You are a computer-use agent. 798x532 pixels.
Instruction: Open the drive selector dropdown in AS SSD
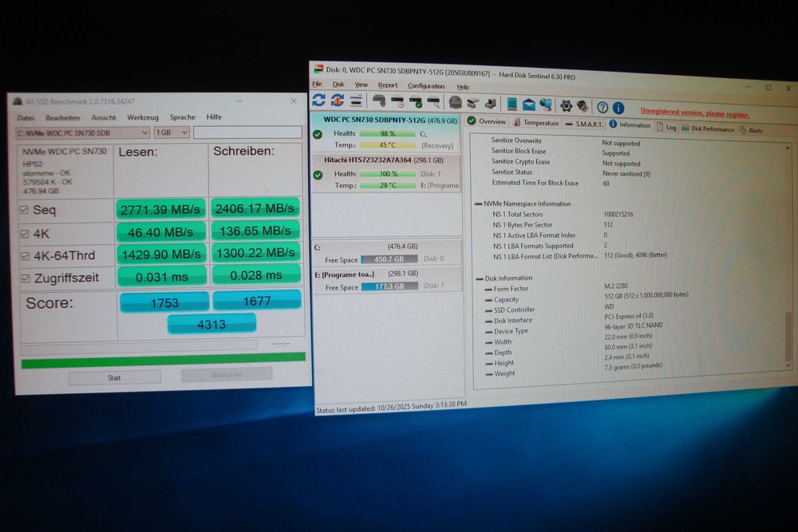(82, 132)
